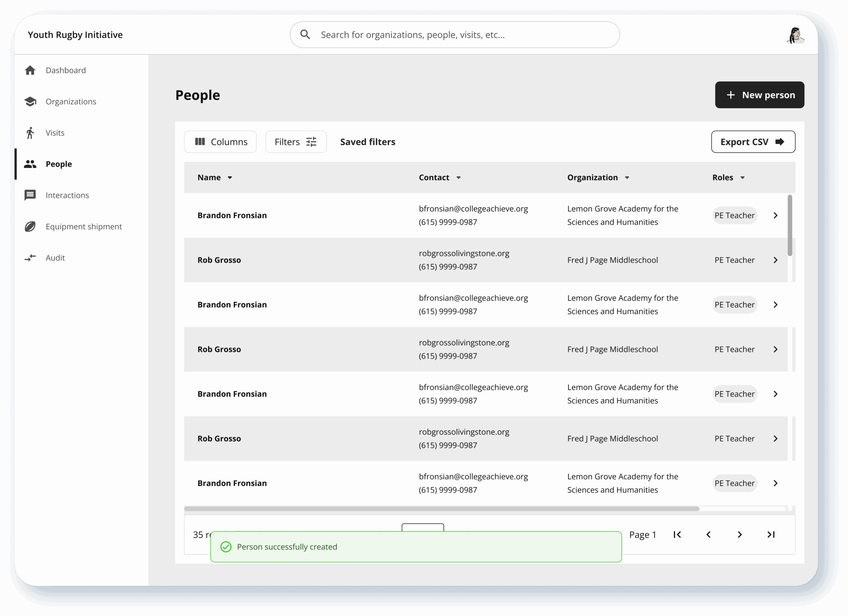Click the Organizations graduation cap icon
Viewport: 848px width, 616px height.
30,101
